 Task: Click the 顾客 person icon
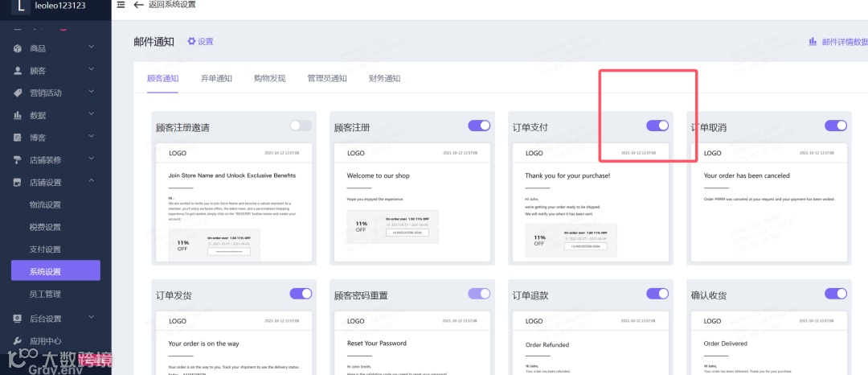pos(18,71)
